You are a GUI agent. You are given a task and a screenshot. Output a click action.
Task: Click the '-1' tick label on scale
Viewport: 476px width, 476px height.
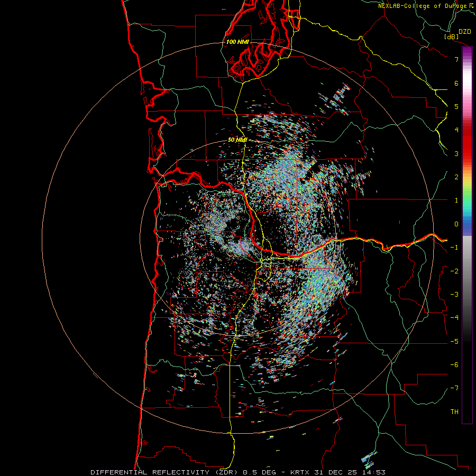coord(454,248)
